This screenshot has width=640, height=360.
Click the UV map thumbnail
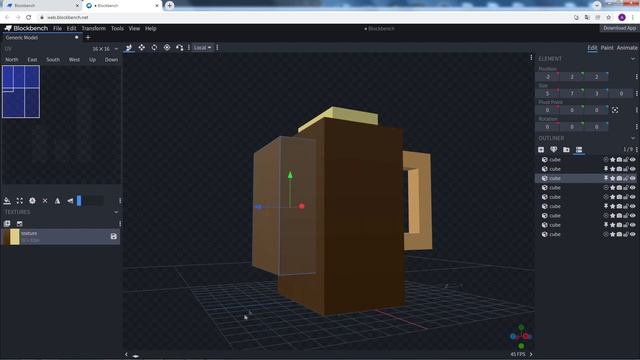coord(21,92)
